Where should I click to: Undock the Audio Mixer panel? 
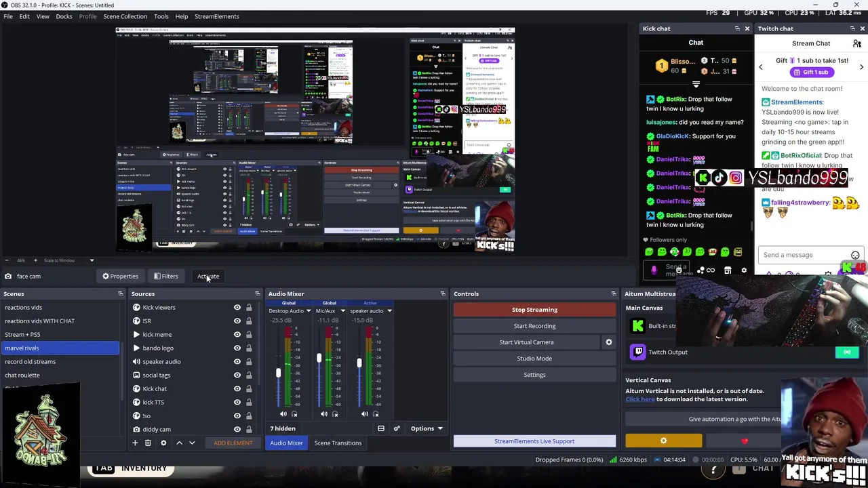point(443,294)
